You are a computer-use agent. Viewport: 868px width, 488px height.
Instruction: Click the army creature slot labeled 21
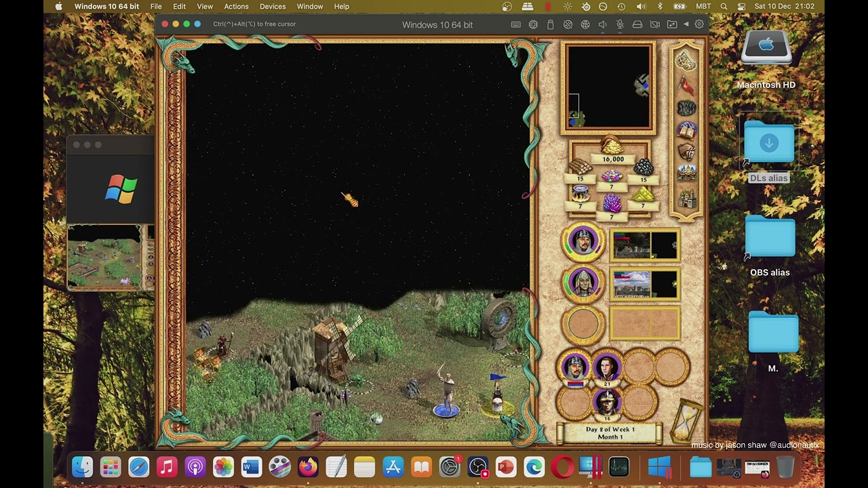[606, 369]
